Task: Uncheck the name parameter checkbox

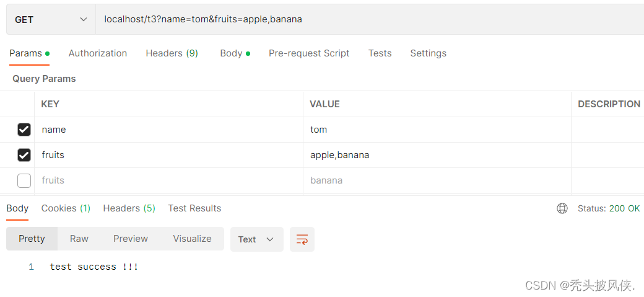Action: (x=24, y=130)
